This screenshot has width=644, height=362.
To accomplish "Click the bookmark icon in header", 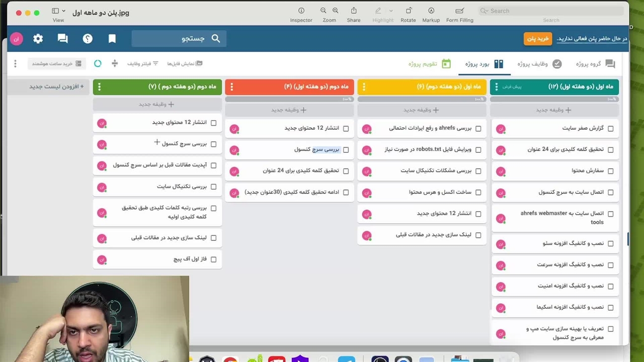I will tap(112, 39).
